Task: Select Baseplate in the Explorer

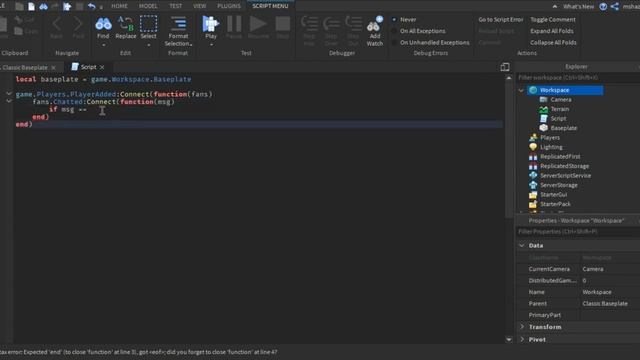Action: [x=564, y=128]
